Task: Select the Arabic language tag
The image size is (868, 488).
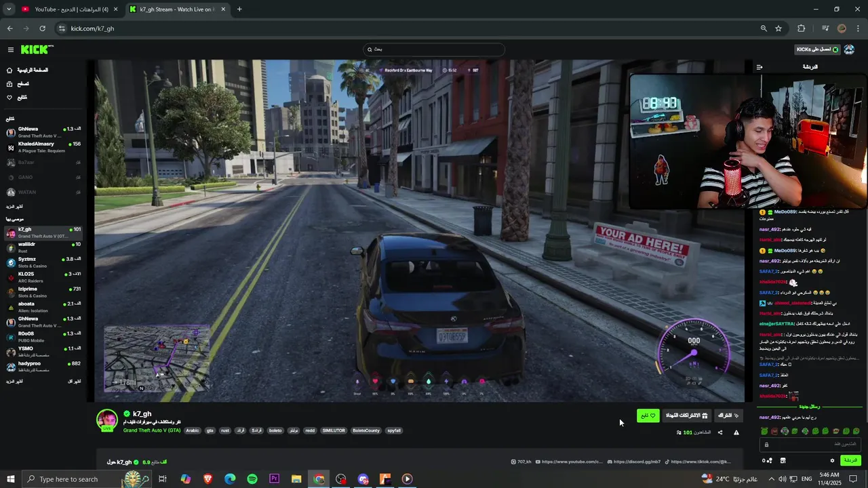Action: pyautogui.click(x=193, y=430)
